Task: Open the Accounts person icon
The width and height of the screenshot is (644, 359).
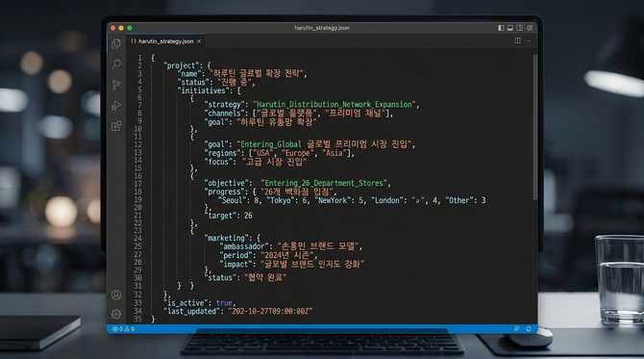Action: point(116,295)
